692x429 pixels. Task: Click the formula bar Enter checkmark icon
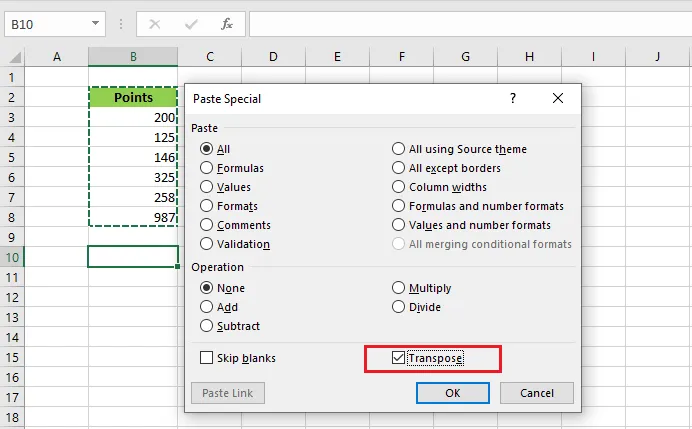pyautogui.click(x=191, y=24)
